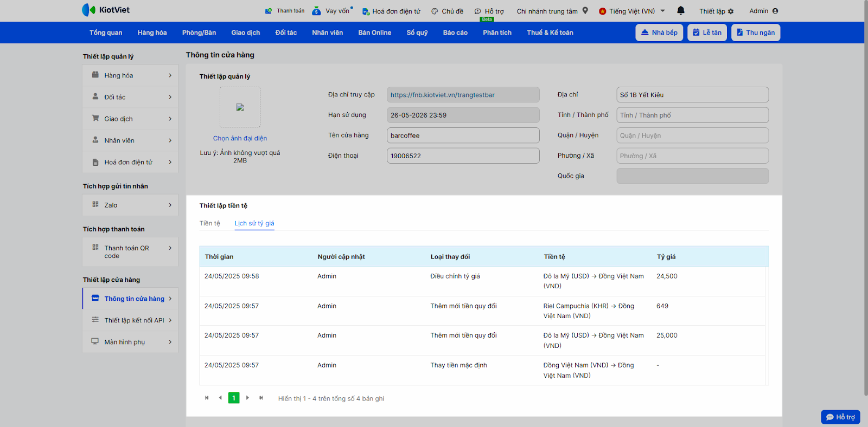The image size is (868, 427).
Task: Open the Hoá đơn điện tử header icon
Action: [366, 11]
